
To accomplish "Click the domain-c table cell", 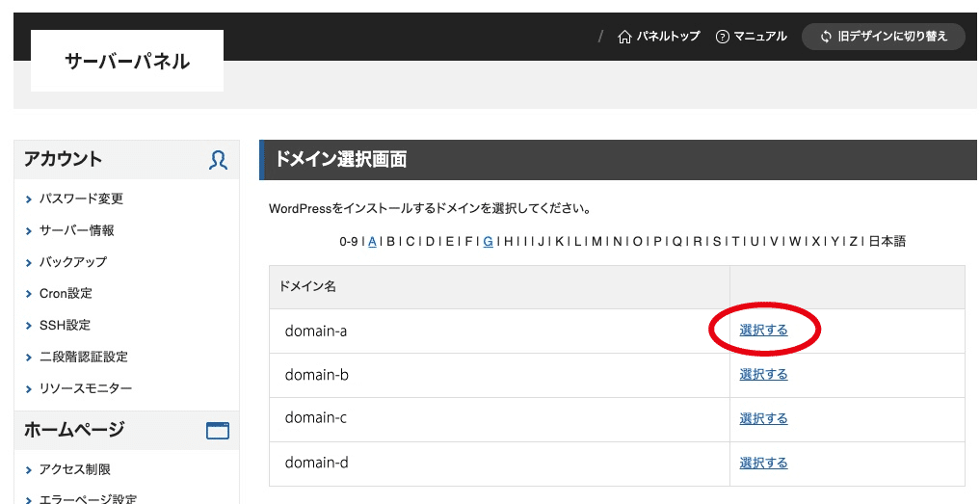I will [x=499, y=419].
